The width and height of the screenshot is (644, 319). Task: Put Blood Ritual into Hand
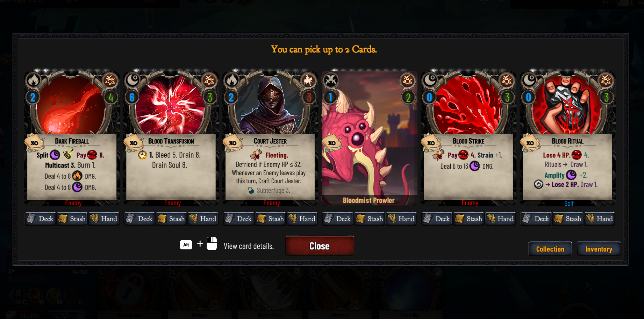click(599, 219)
